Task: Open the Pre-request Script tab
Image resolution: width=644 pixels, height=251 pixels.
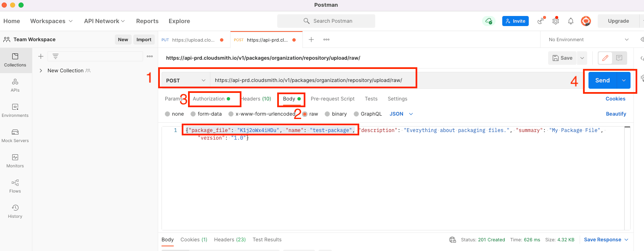Action: click(332, 99)
